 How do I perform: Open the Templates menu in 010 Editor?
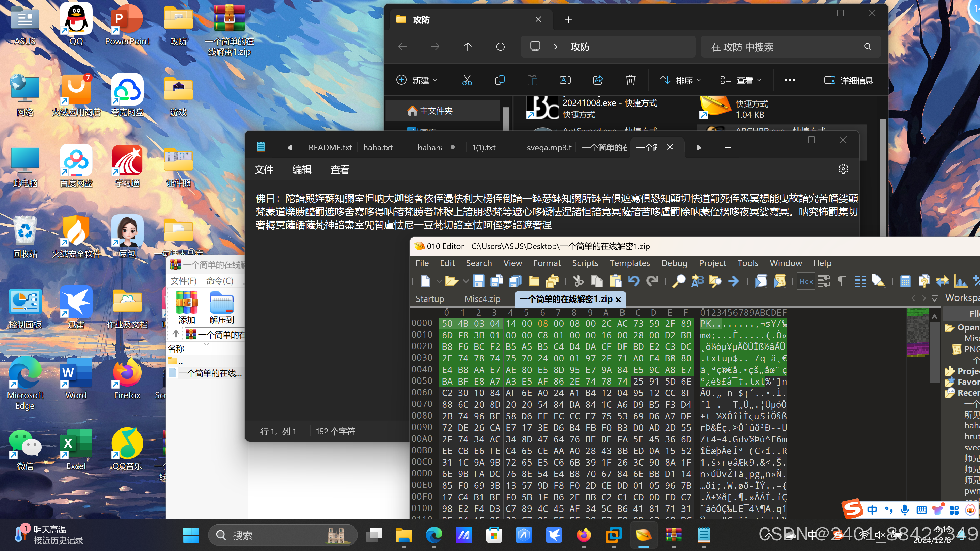pyautogui.click(x=630, y=263)
